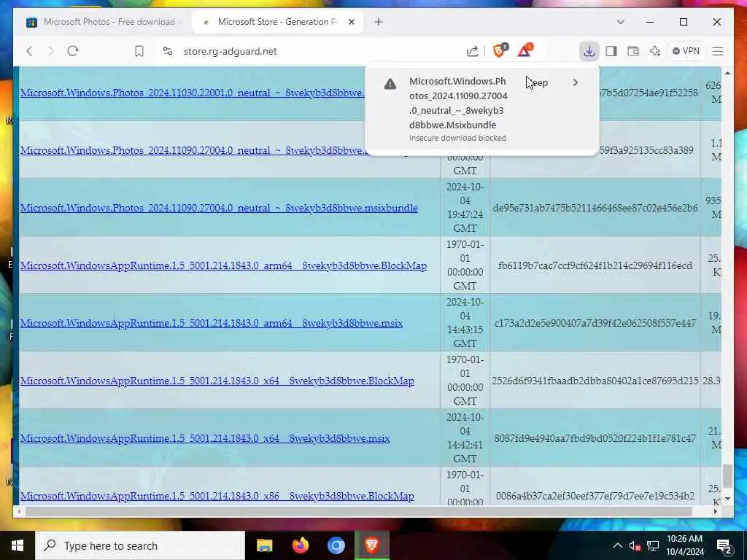Open a new tab
Image resolution: width=747 pixels, height=560 pixels.
coord(379,22)
